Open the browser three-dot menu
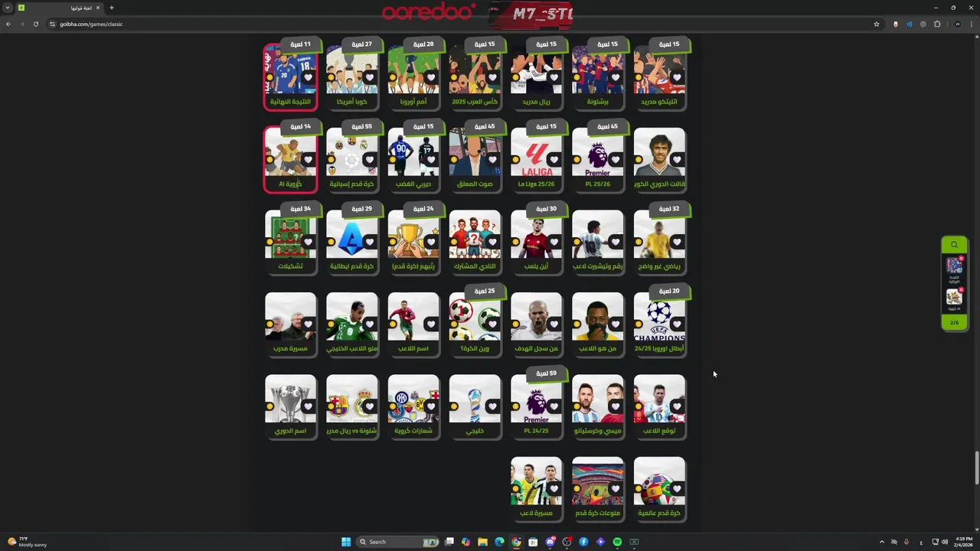Image resolution: width=980 pixels, height=551 pixels. pyautogui.click(x=972, y=24)
